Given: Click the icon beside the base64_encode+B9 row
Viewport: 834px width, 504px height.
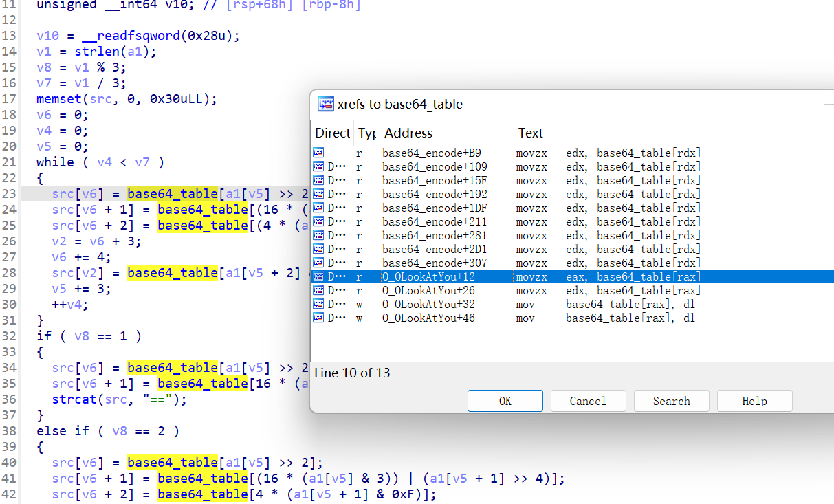Looking at the screenshot, I should pyautogui.click(x=318, y=153).
